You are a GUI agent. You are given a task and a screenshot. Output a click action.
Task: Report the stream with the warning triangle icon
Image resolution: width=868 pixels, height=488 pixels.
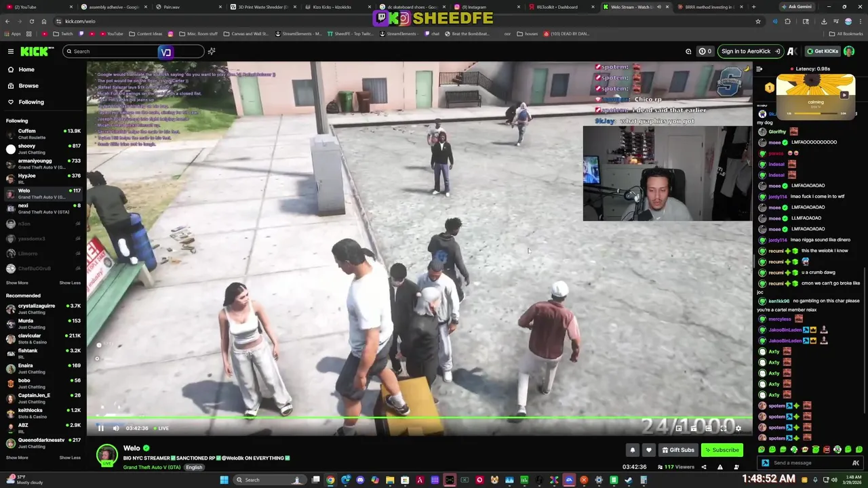pyautogui.click(x=720, y=467)
